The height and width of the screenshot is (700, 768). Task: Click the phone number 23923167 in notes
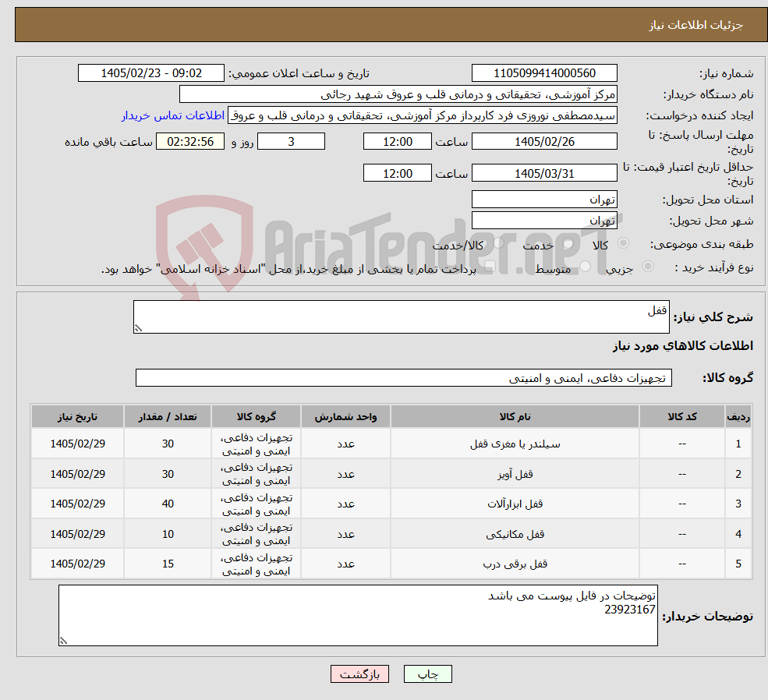tap(629, 610)
